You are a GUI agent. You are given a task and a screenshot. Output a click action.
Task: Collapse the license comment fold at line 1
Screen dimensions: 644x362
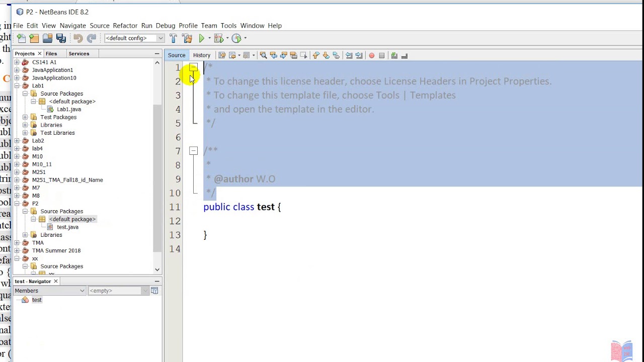point(193,67)
